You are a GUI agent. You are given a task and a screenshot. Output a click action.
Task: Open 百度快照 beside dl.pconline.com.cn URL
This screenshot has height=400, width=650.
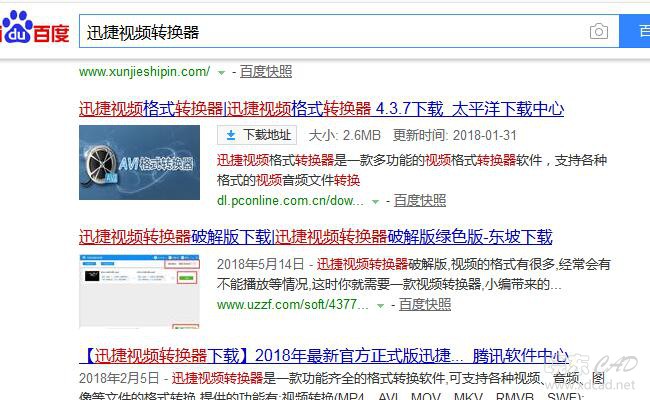pos(420,201)
